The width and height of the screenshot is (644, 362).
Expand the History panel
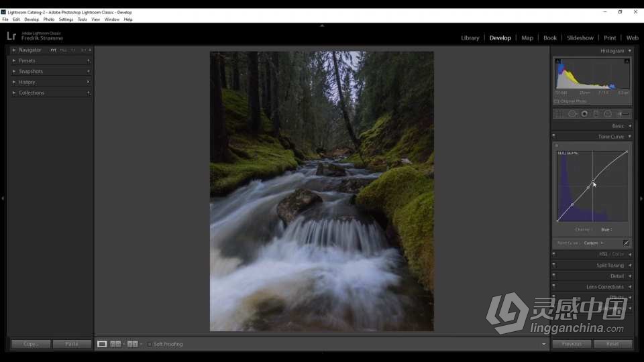(x=14, y=82)
